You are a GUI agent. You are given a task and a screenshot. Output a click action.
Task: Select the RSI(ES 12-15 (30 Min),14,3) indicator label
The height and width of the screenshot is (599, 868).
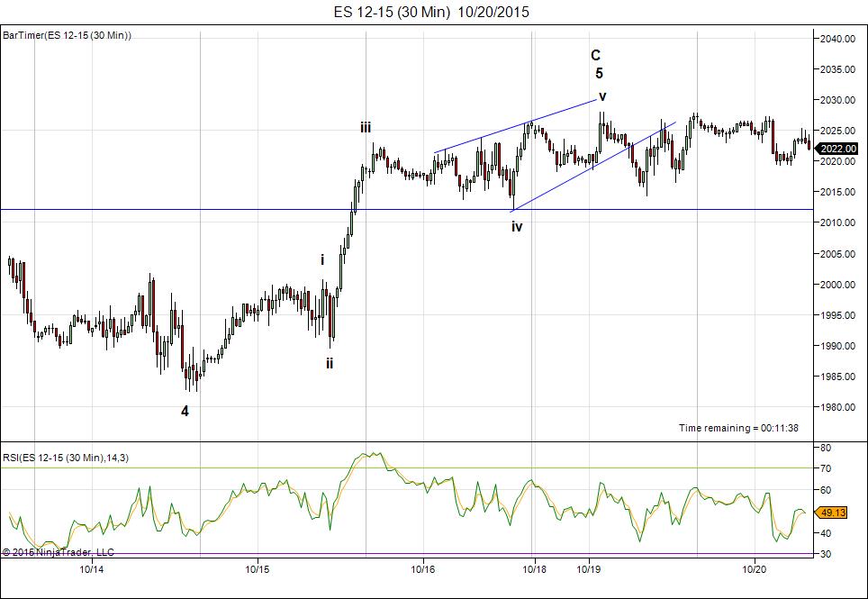(x=66, y=458)
